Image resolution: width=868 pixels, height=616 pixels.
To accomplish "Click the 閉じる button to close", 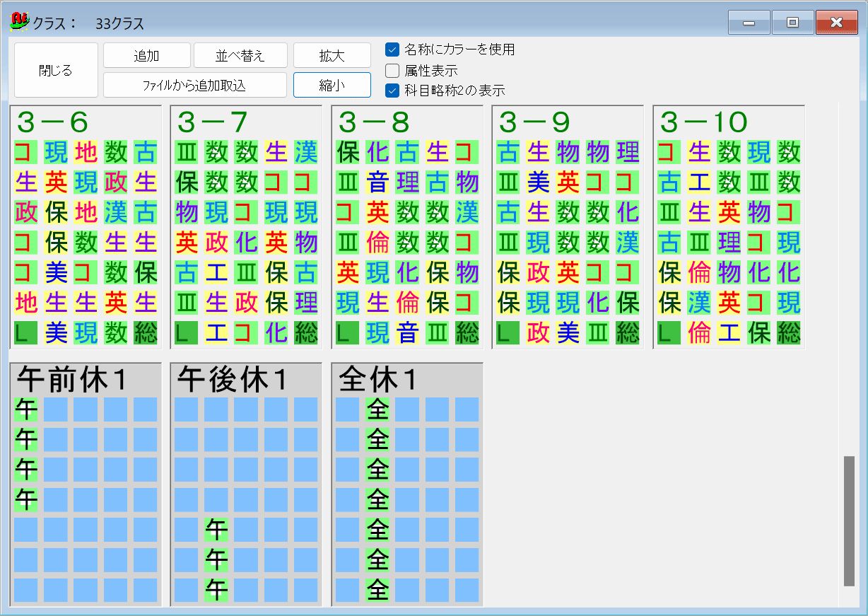I will point(55,69).
